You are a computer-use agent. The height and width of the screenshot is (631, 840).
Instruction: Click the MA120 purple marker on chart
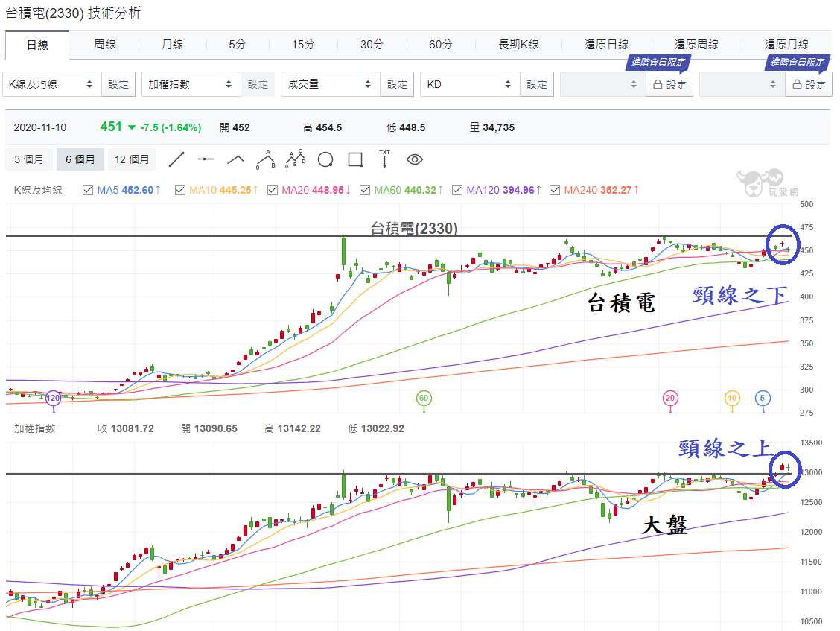coord(53,399)
